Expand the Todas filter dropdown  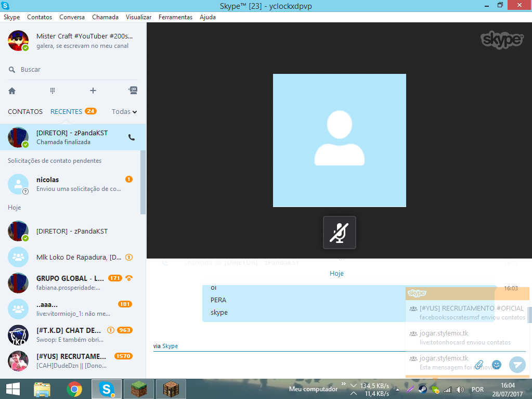pos(124,112)
